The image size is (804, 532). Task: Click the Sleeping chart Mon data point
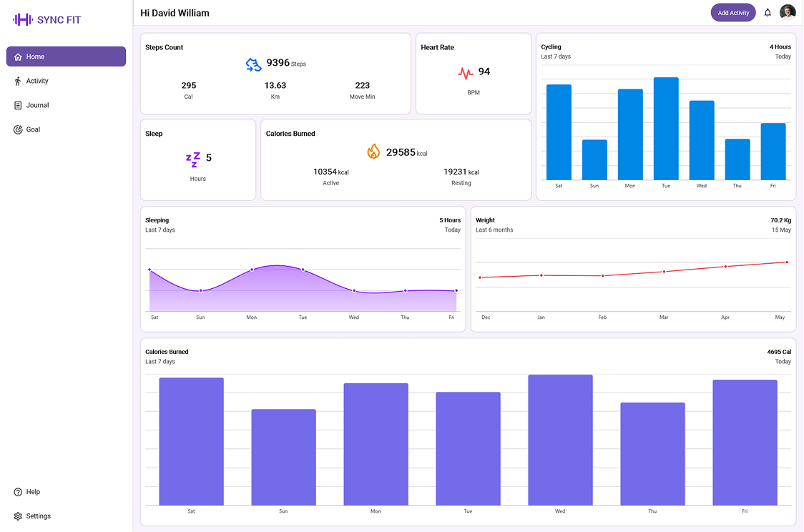point(252,270)
